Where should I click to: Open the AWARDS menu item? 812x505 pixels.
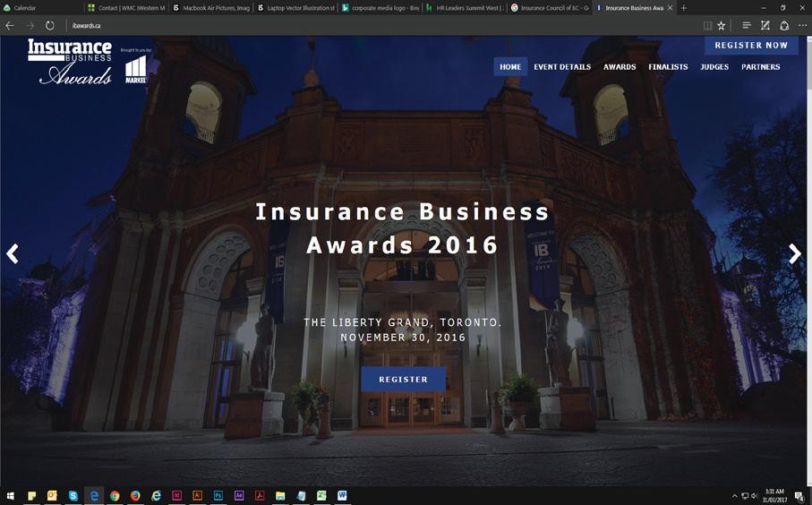[620, 67]
